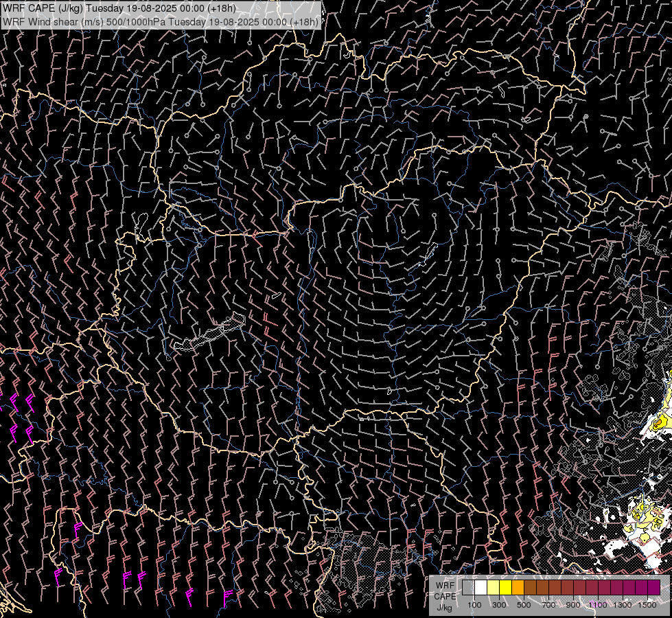Select the pale yellow CAPE legend swatch
Screen dimensions: 672x618
pos(494,587)
